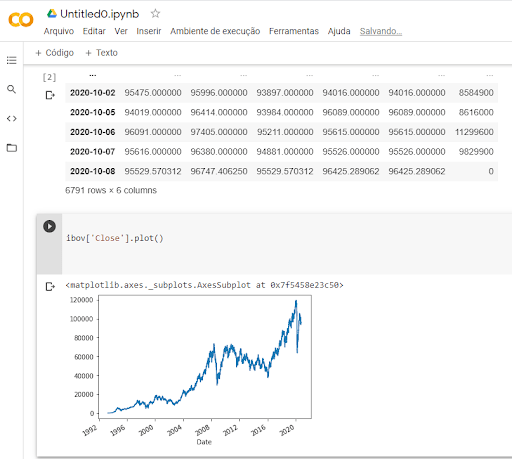Toggle the dataframe output icon for cell 2
The width and height of the screenshot is (512, 459).
50,95
